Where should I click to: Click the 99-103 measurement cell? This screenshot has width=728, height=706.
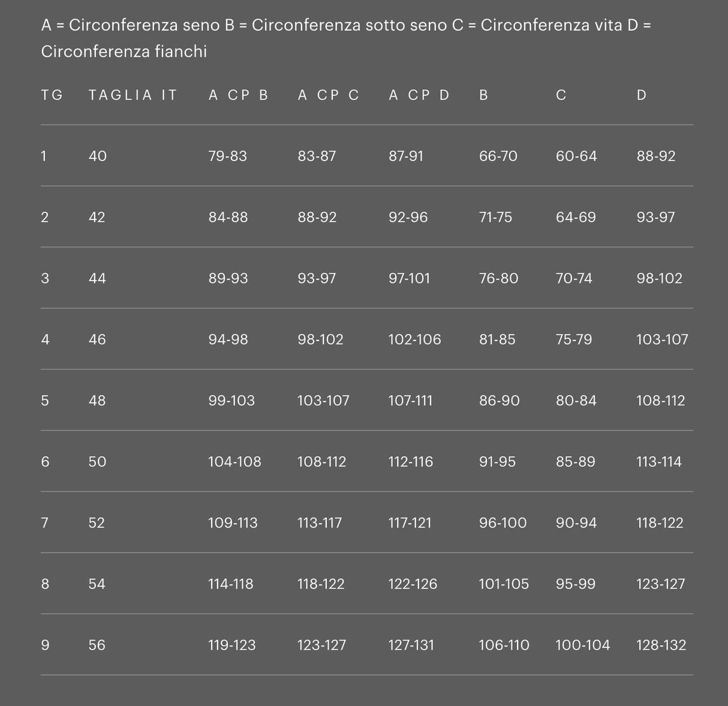231,401
